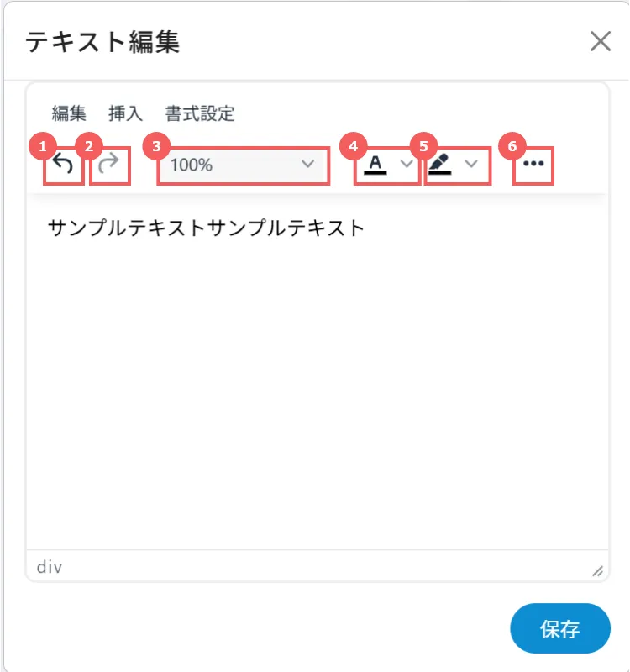Click the blank area of the text editor
The image size is (630, 672).
coord(316,395)
